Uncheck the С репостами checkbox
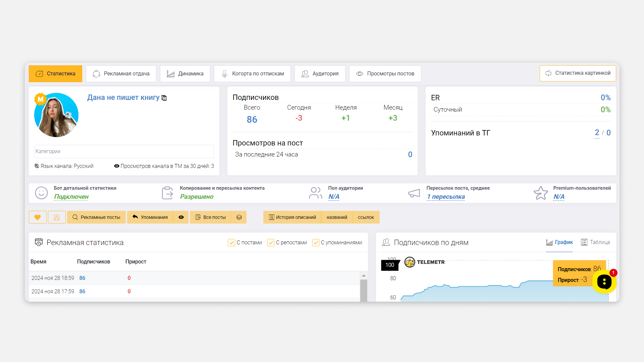This screenshot has height=362, width=644. click(x=271, y=243)
